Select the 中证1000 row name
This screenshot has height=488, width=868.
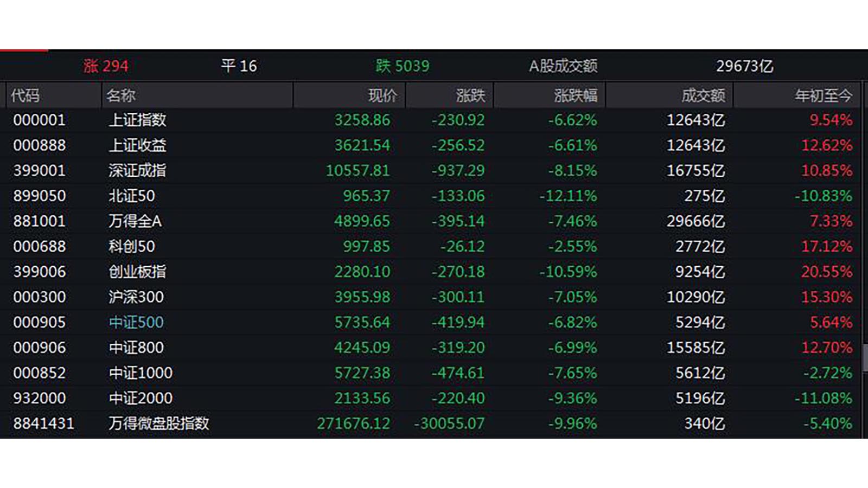coord(141,373)
